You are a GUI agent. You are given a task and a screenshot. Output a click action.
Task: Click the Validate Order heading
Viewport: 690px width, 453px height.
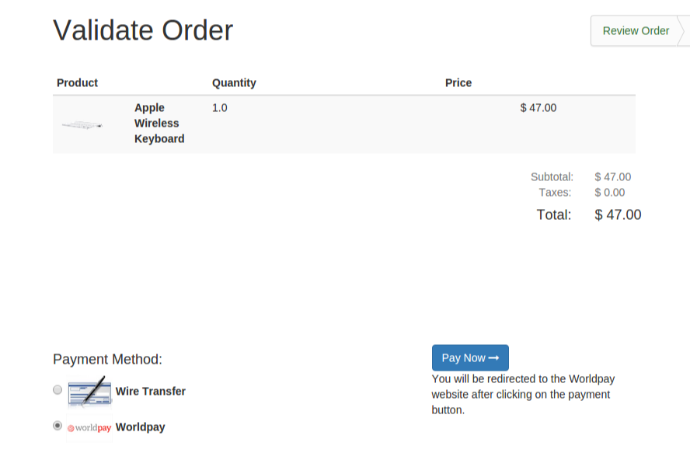click(x=143, y=30)
